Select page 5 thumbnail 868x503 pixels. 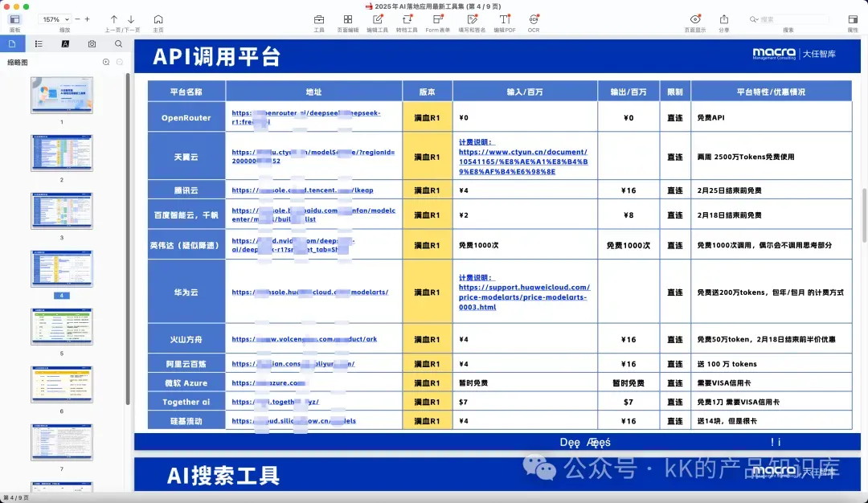tap(61, 326)
